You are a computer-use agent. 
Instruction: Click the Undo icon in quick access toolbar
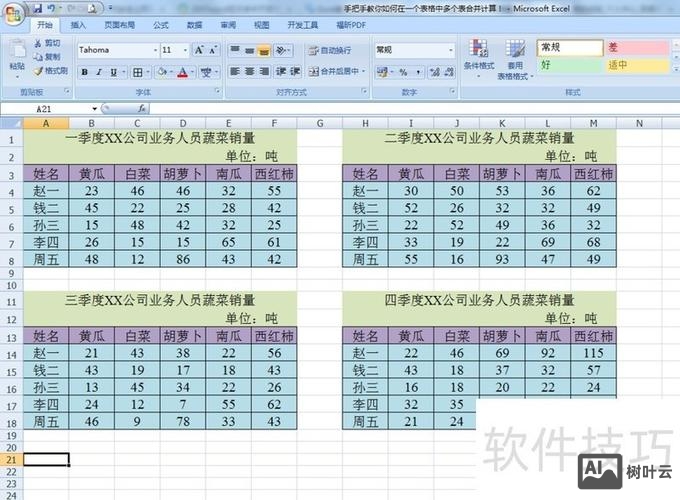tap(51, 8)
